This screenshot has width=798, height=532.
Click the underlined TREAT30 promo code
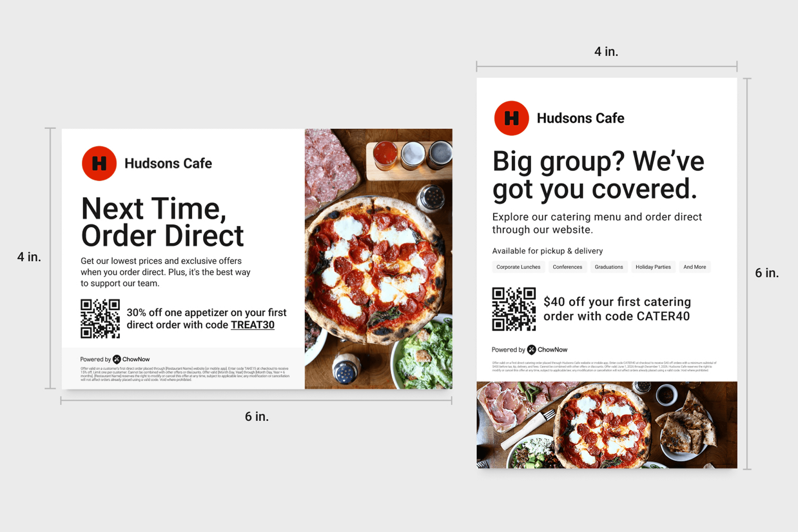[x=252, y=325]
